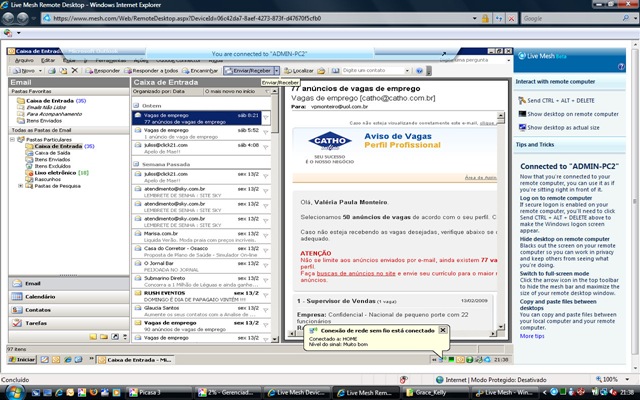Open the Novo message dropdown

[40, 71]
